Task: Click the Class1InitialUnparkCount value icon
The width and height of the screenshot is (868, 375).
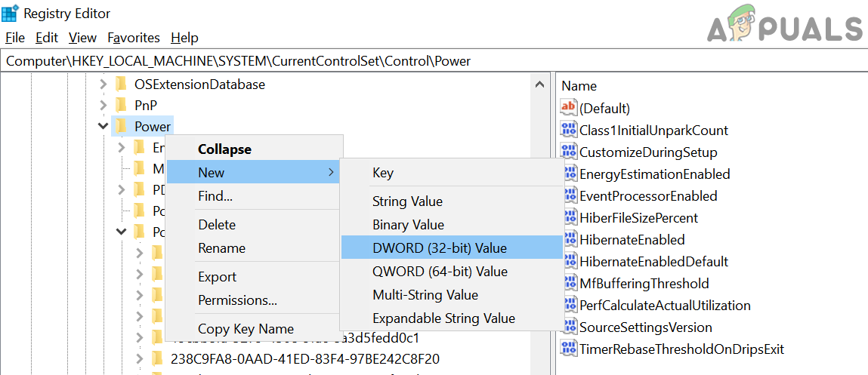Action: coord(569,130)
